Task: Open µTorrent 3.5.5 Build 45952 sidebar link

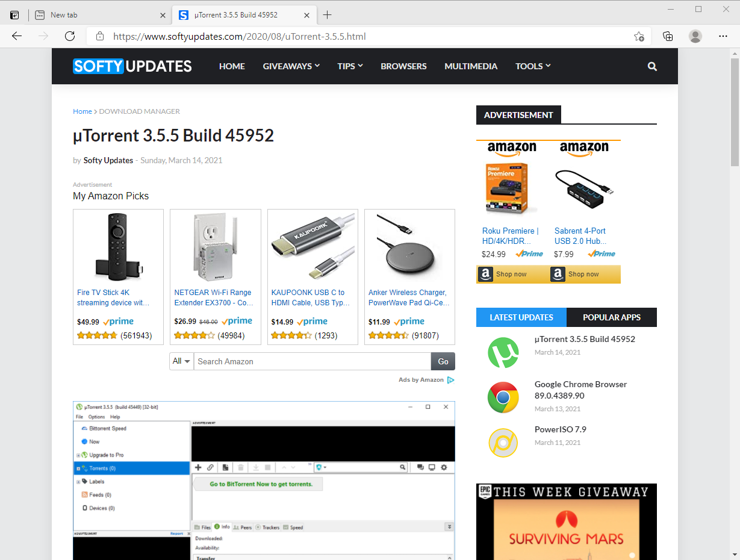Action: tap(585, 339)
